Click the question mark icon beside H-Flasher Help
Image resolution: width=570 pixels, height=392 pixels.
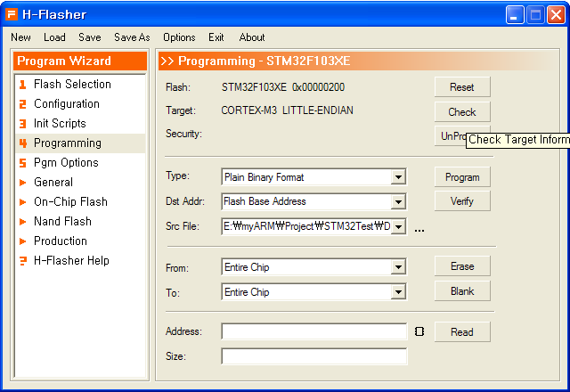23,261
